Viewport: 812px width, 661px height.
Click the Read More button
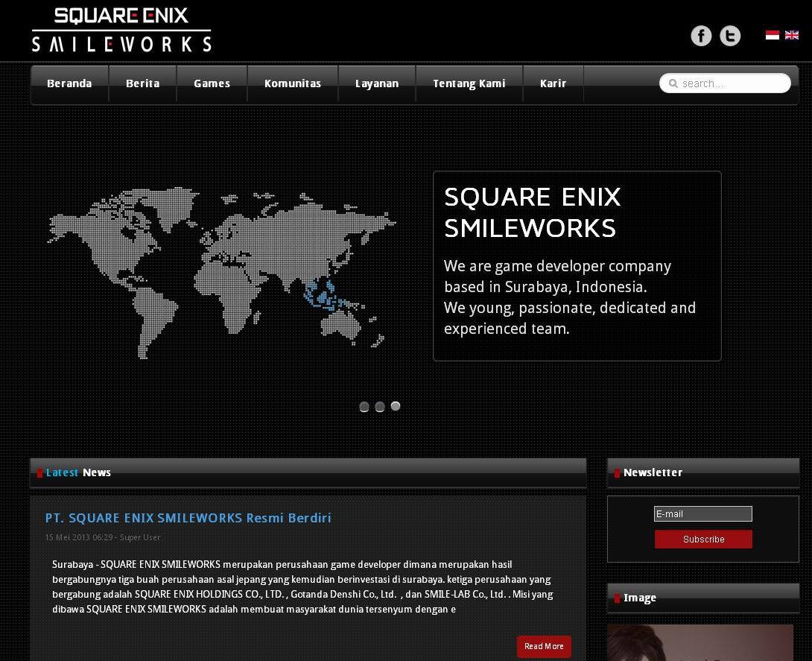tap(544, 646)
